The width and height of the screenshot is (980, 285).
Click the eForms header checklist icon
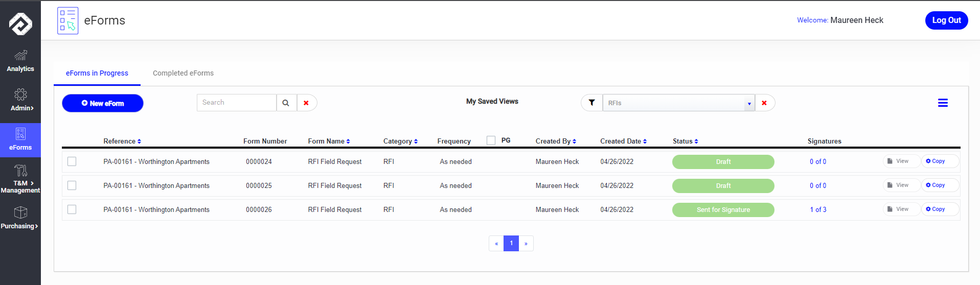click(x=68, y=20)
